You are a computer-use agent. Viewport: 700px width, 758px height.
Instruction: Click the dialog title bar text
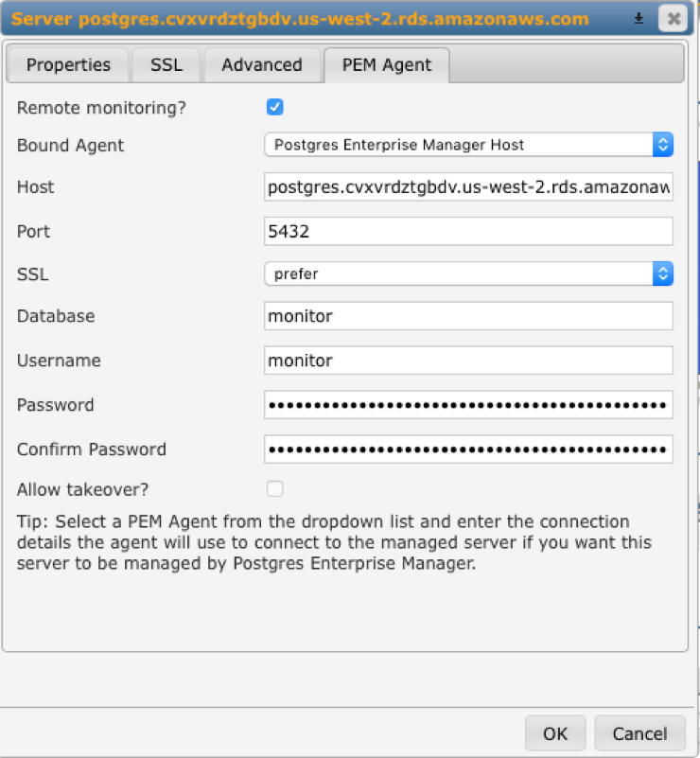coord(301,19)
